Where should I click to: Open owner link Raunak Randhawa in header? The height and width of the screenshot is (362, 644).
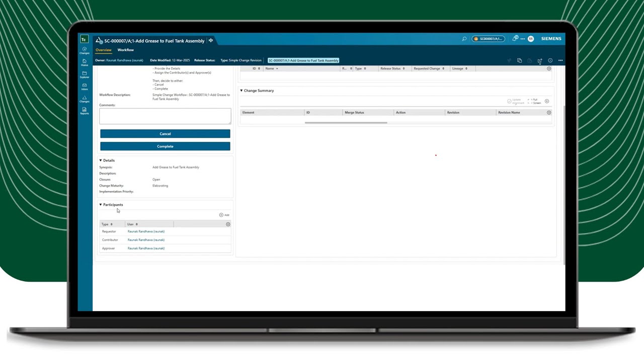click(125, 60)
